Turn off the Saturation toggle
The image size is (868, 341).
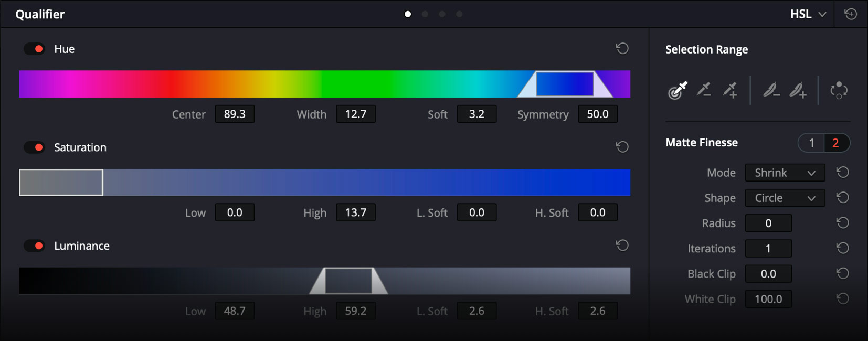click(x=35, y=147)
